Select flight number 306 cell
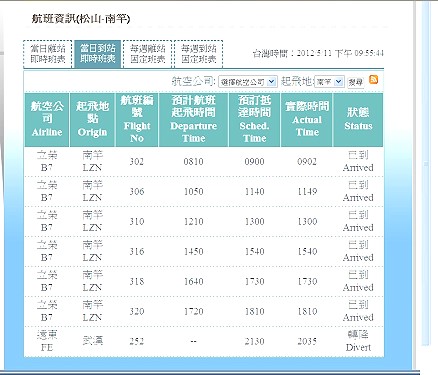This screenshot has height=375, width=438. pyautogui.click(x=137, y=192)
